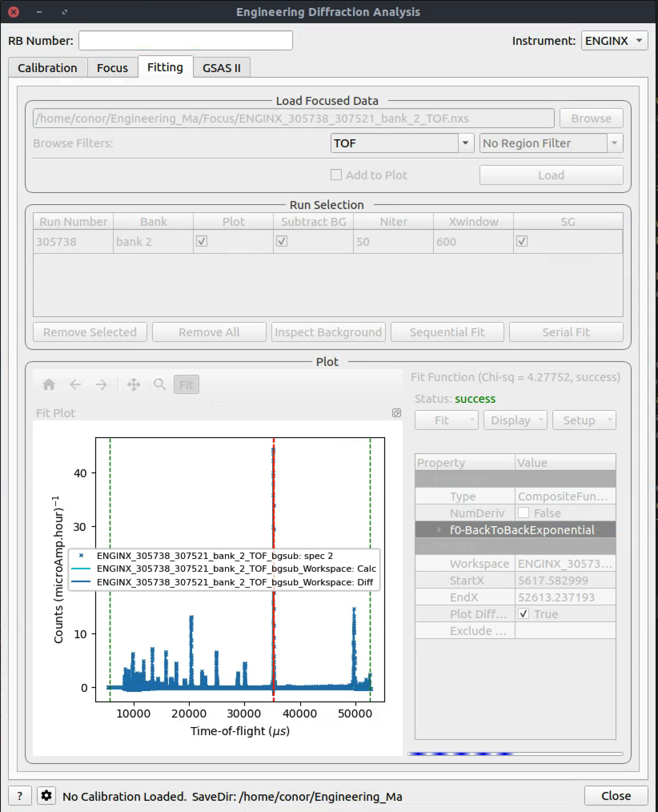The height and width of the screenshot is (812, 658).
Task: Toggle the Add to Plot checkbox
Action: [336, 175]
